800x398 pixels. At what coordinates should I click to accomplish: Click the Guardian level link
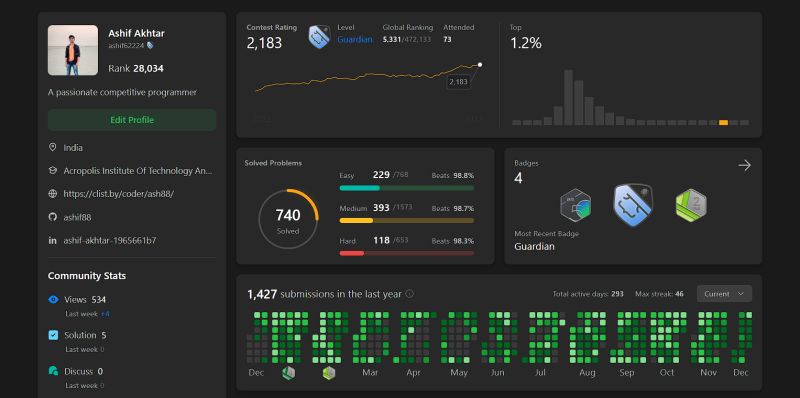(355, 39)
